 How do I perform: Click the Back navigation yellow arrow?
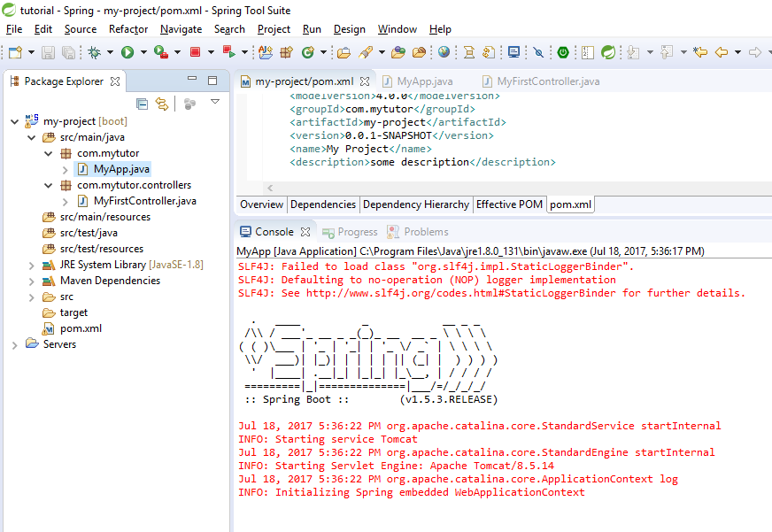722,52
